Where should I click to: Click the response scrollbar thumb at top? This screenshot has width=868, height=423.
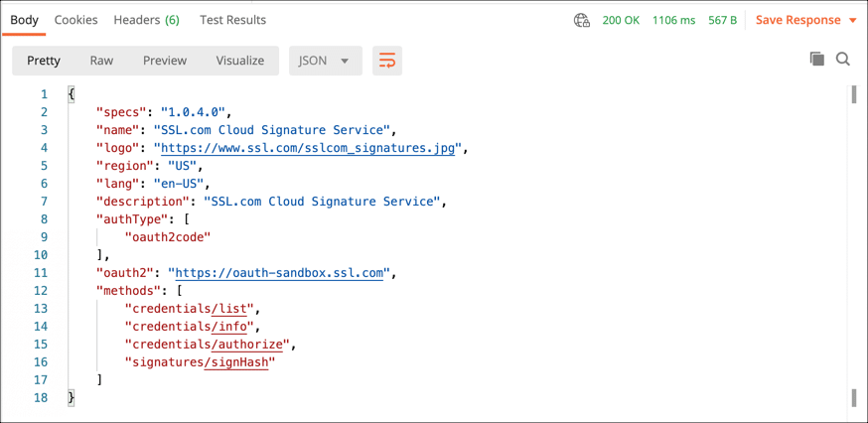click(854, 96)
